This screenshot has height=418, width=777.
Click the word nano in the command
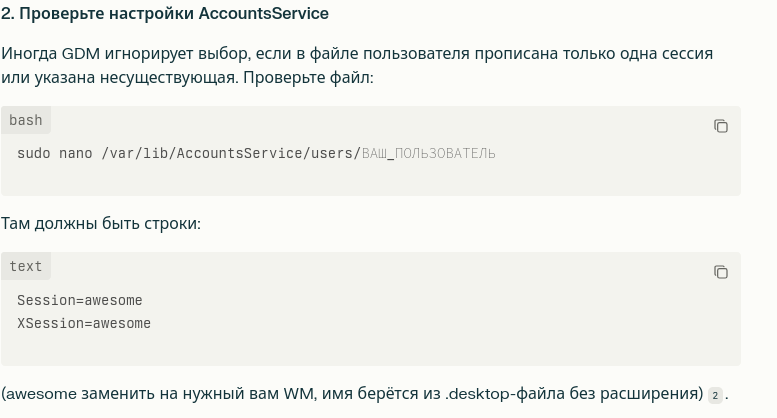[x=76, y=154]
